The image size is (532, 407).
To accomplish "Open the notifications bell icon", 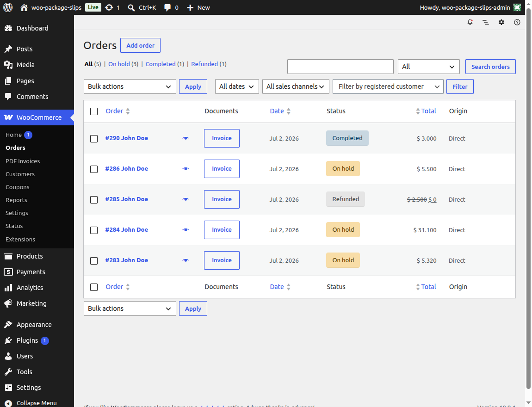I will point(470,22).
